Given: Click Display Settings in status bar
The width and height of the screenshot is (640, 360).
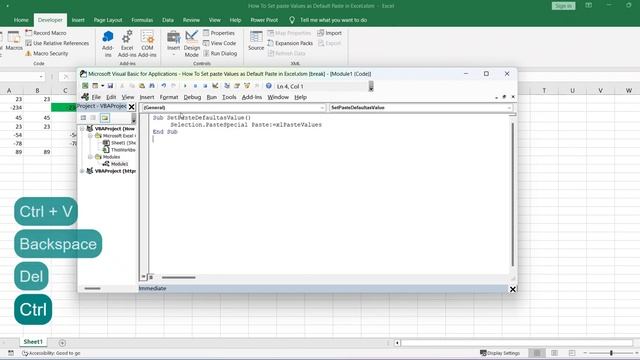Looking at the screenshot, I should [500, 353].
